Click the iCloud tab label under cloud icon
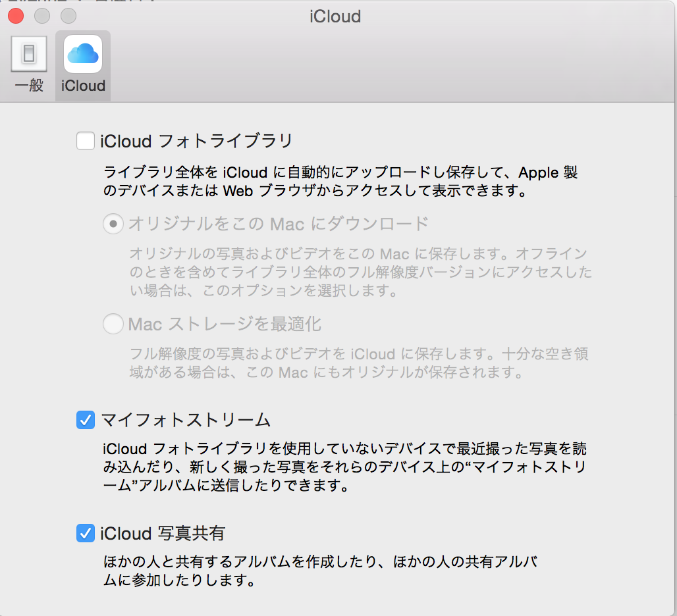The image size is (677, 616). [83, 86]
